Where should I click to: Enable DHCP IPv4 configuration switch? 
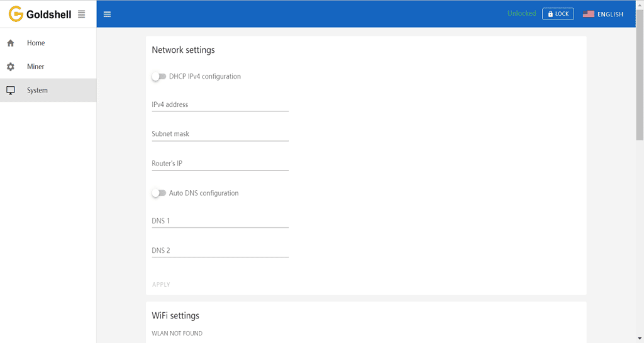(x=158, y=76)
